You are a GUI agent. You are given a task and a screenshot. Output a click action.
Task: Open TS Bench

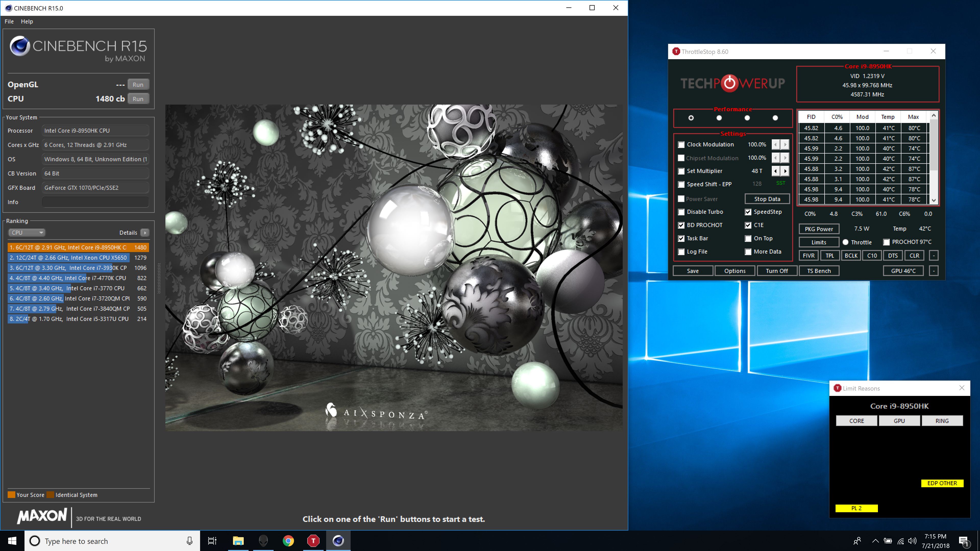[x=819, y=271]
